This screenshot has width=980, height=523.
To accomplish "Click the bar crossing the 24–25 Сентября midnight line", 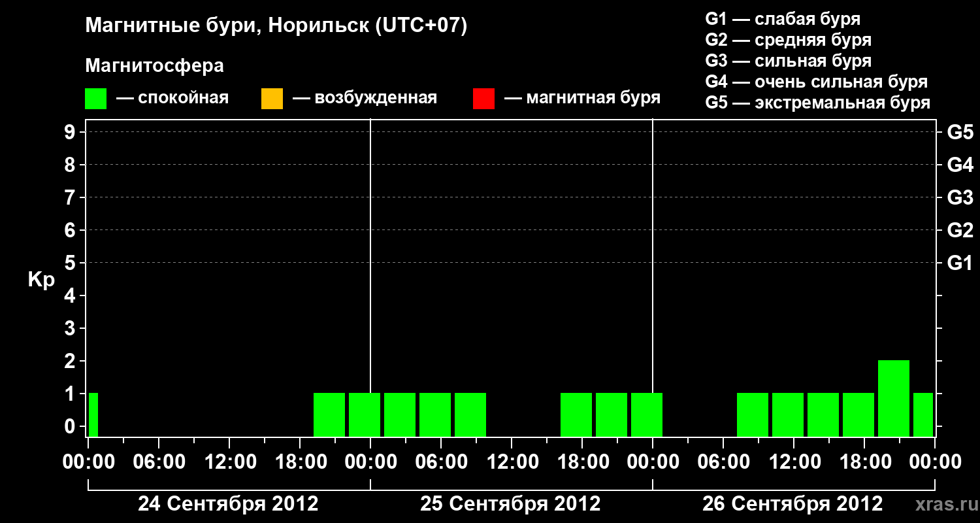I will click(x=365, y=414).
